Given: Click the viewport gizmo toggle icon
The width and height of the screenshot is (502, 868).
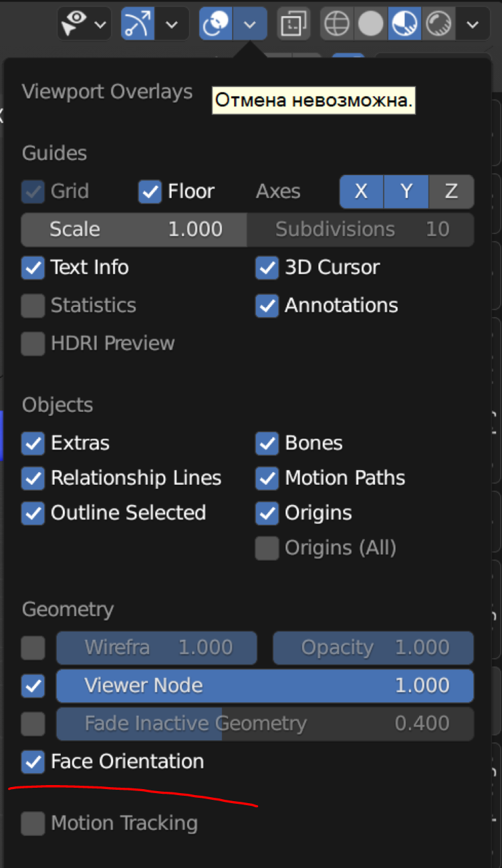Looking at the screenshot, I should [x=137, y=24].
